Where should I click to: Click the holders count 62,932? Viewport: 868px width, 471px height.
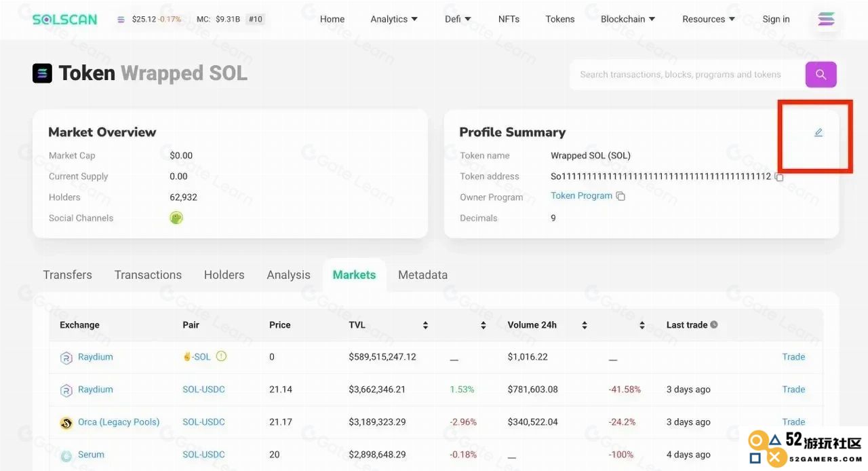(x=183, y=197)
